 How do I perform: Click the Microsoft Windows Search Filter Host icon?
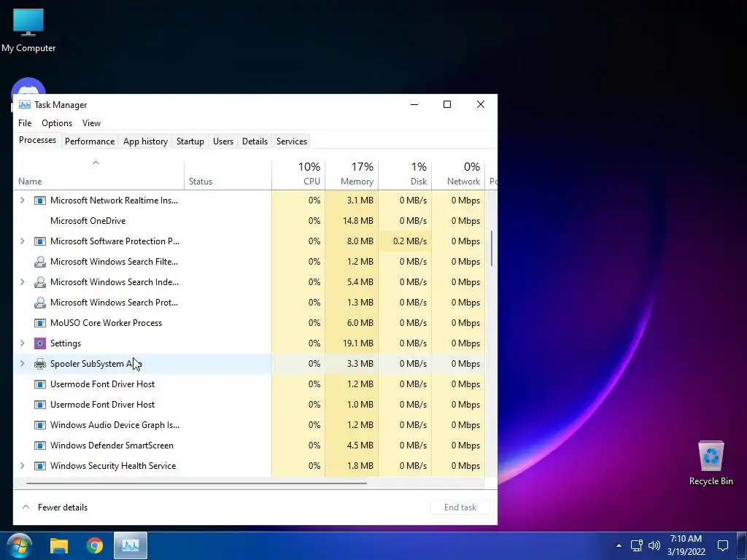(x=40, y=262)
